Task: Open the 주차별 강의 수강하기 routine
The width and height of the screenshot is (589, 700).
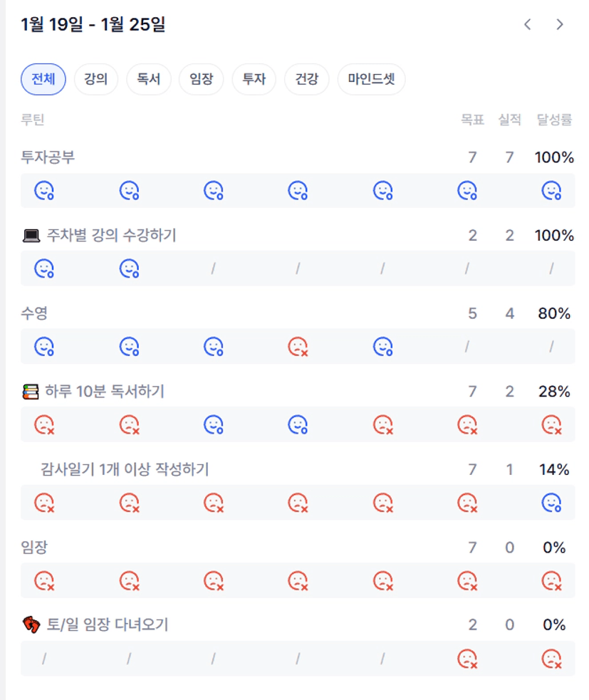Action: [x=111, y=236]
